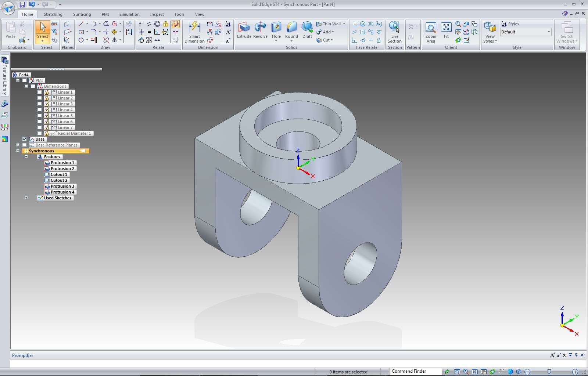Image resolution: width=588 pixels, height=376 pixels.
Task: Open the Simulation ribbon tab
Action: coord(129,14)
